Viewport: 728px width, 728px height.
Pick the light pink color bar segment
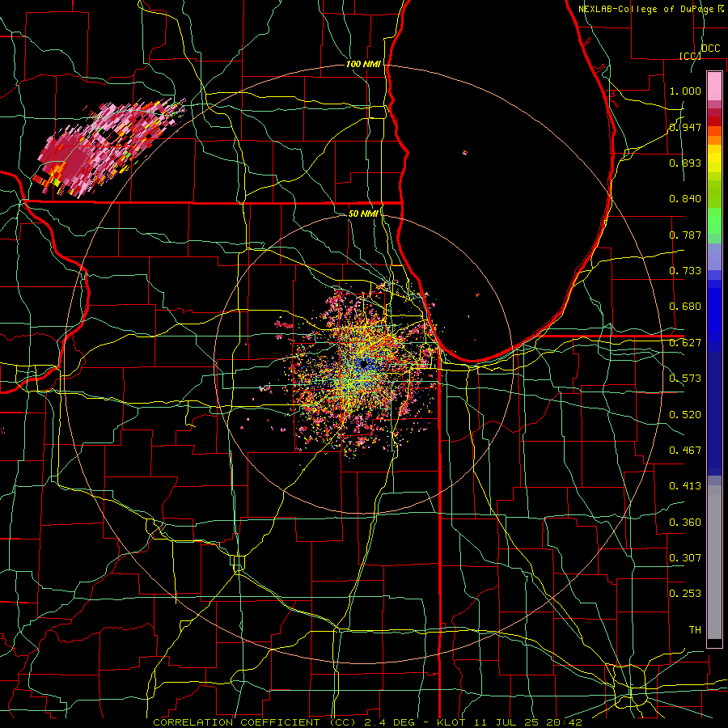(714, 86)
